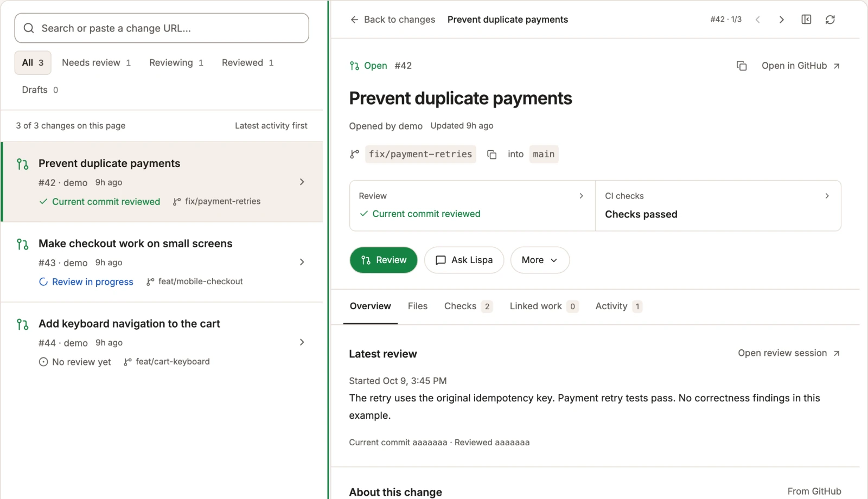
Task: Click the search magnifier icon
Action: 29,28
